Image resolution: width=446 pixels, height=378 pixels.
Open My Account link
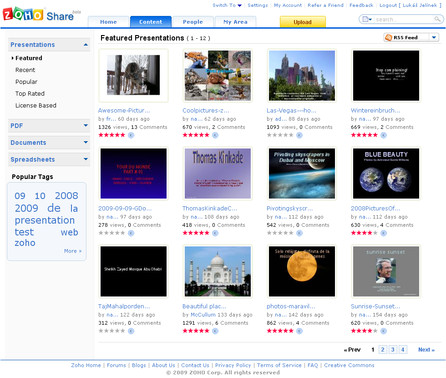point(288,5)
